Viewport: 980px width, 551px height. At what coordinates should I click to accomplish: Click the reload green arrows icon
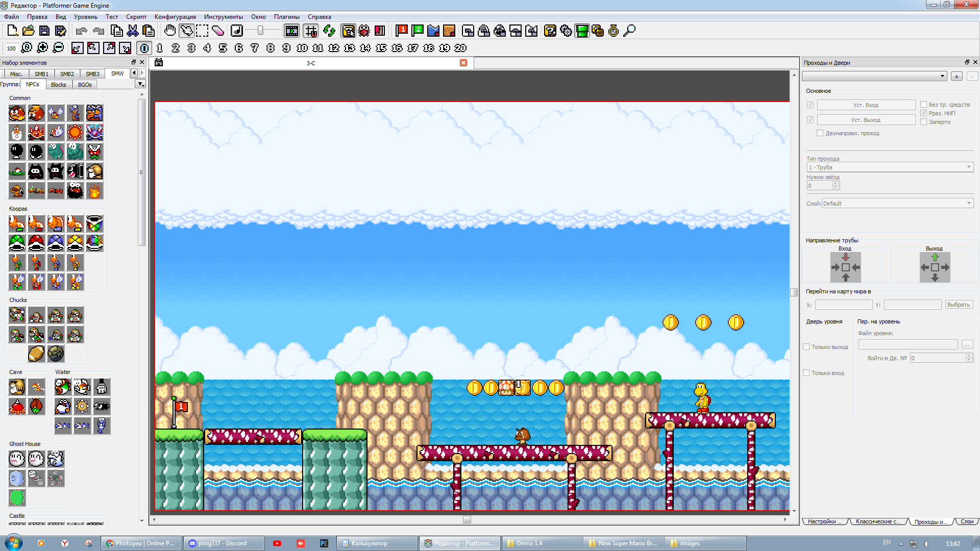tap(329, 31)
